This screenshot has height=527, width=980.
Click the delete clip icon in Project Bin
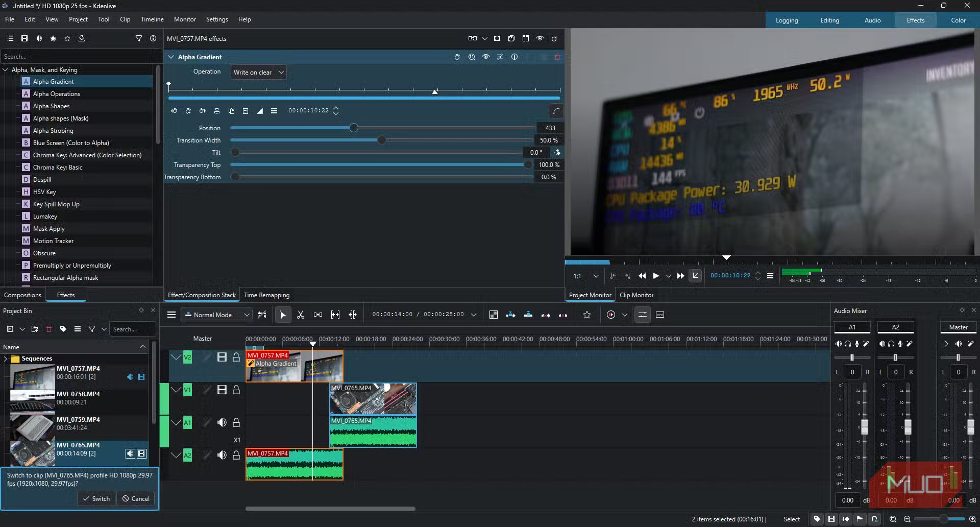(x=49, y=329)
